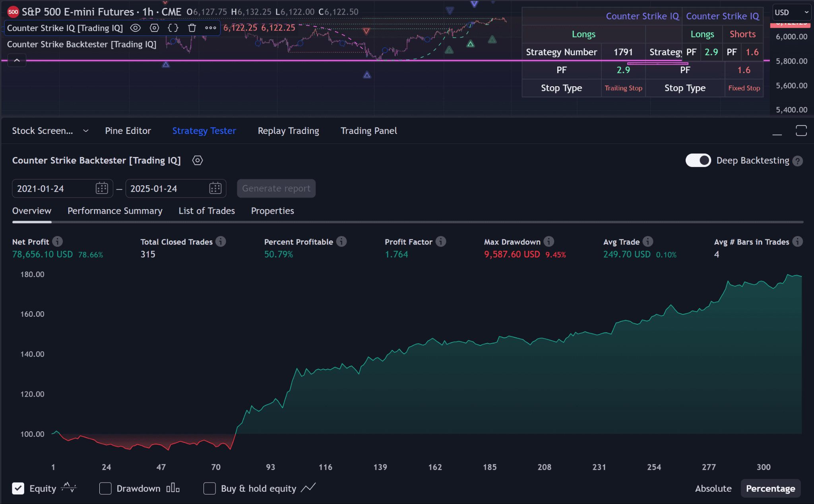
Task: Click the Generate report button
Action: pyautogui.click(x=276, y=188)
